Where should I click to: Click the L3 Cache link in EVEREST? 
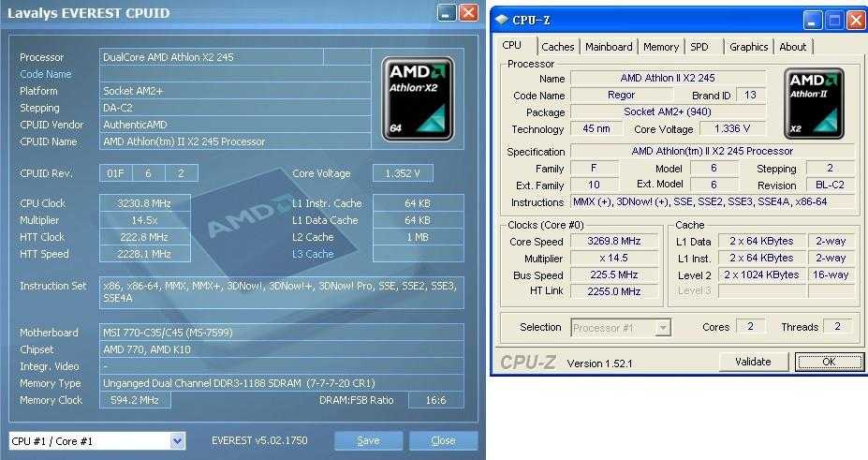pos(313,254)
